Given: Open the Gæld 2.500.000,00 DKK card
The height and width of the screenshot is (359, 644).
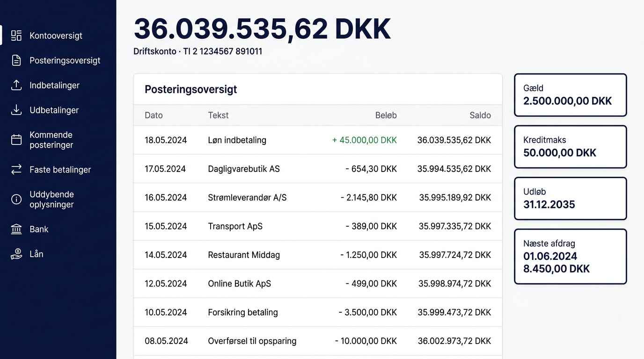Looking at the screenshot, I should click(570, 95).
